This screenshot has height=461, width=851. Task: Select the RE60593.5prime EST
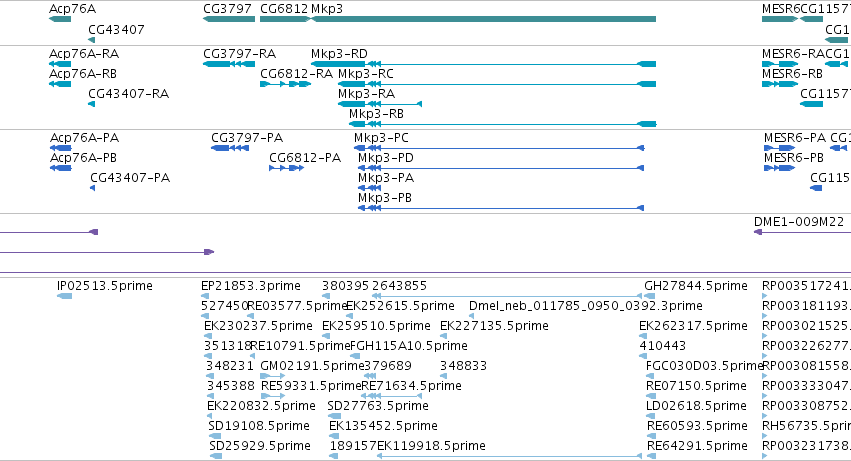[x=651, y=436]
